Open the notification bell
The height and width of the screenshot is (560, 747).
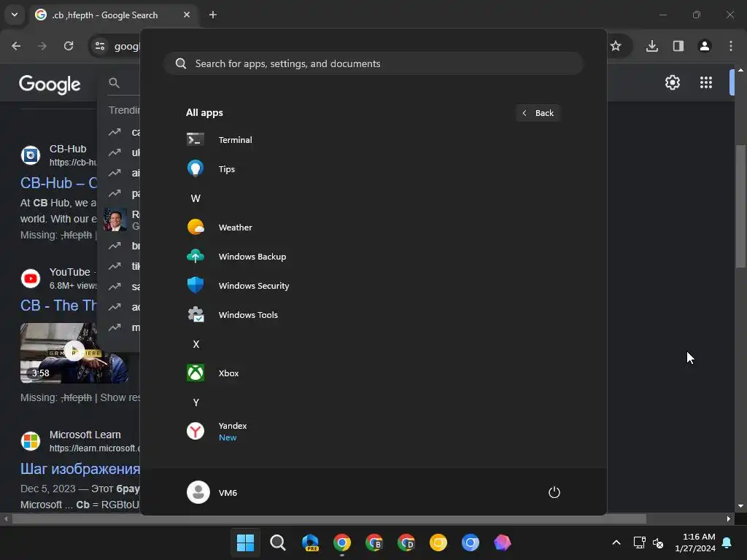coord(727,542)
